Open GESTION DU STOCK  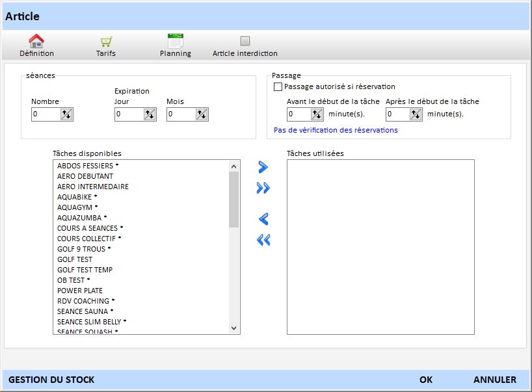tap(51, 380)
